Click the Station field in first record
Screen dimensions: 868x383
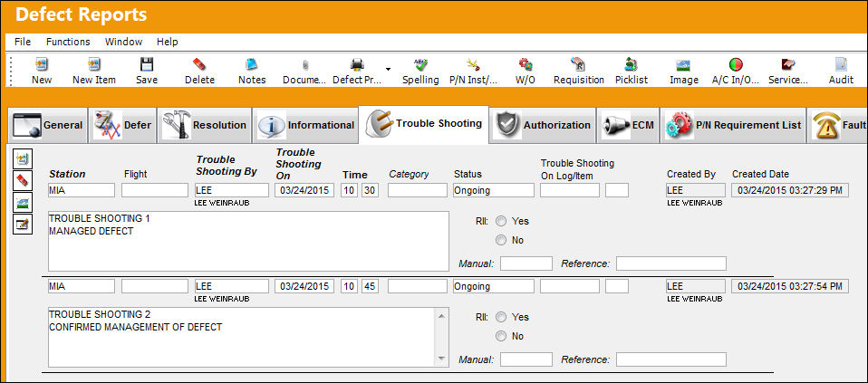pyautogui.click(x=82, y=190)
